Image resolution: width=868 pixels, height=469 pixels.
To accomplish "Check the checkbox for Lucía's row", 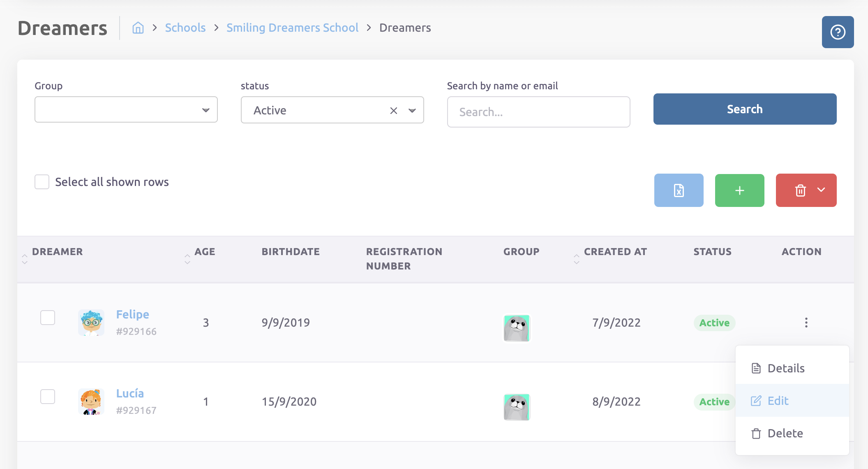I will [x=48, y=397].
